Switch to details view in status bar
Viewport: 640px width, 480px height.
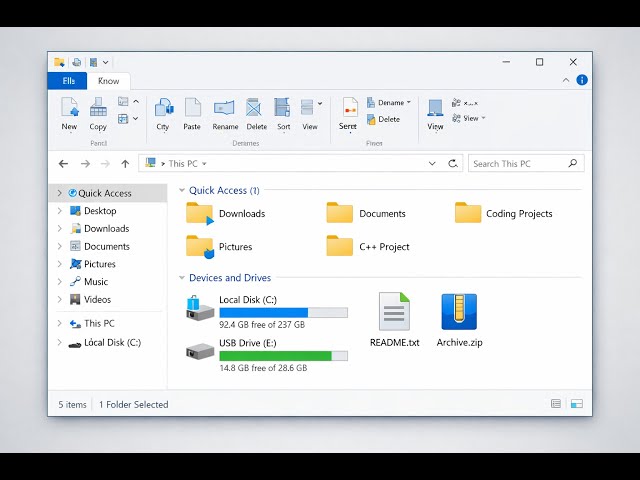556,404
